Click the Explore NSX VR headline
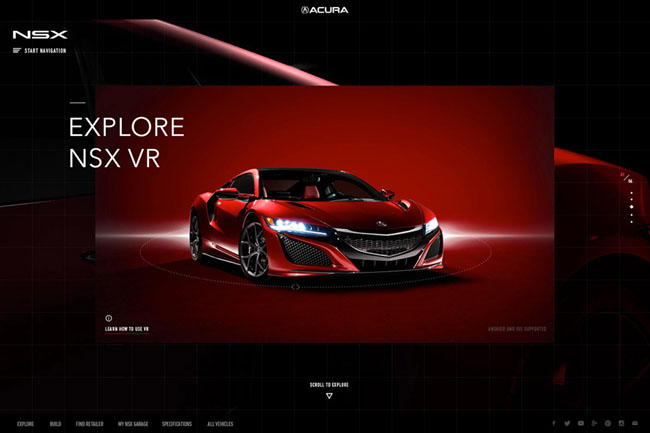650x433 pixels. point(126,143)
